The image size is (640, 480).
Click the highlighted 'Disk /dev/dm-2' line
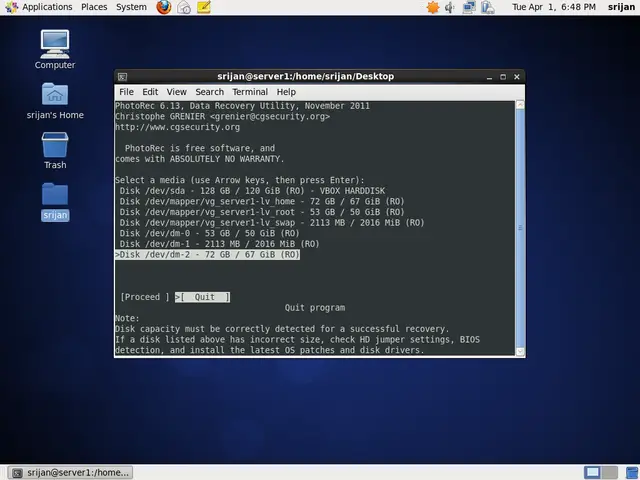pyautogui.click(x=207, y=254)
